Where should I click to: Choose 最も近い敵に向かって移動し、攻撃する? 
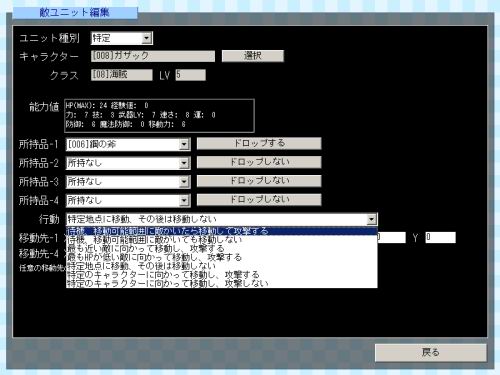coord(222,248)
